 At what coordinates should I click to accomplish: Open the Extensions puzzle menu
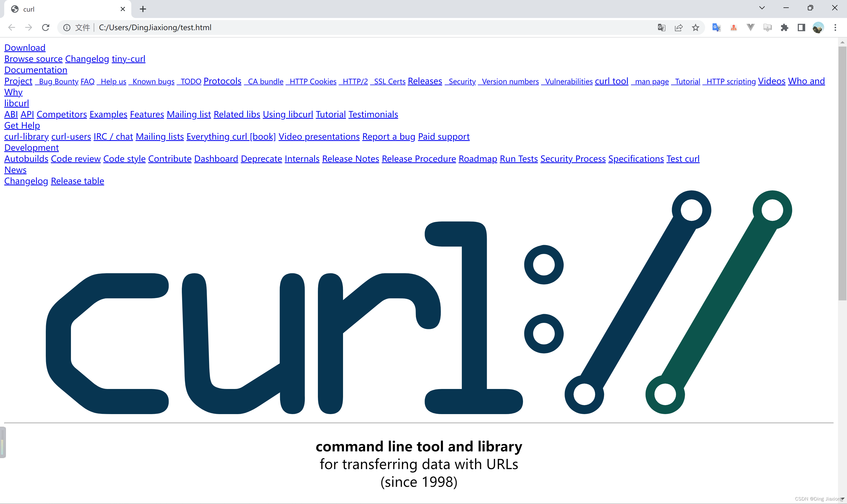(785, 28)
